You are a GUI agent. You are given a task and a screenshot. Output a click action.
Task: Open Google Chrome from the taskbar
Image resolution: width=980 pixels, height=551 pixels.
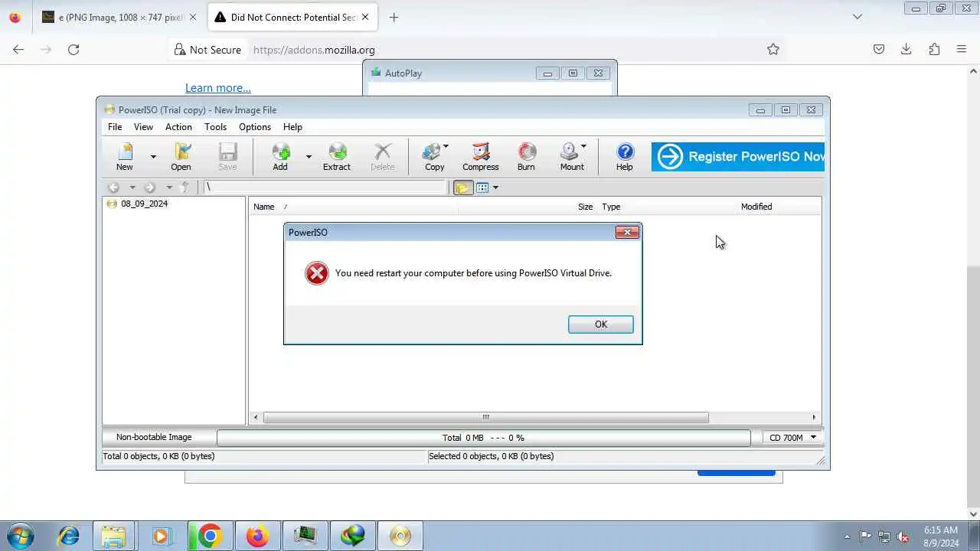[x=209, y=536]
